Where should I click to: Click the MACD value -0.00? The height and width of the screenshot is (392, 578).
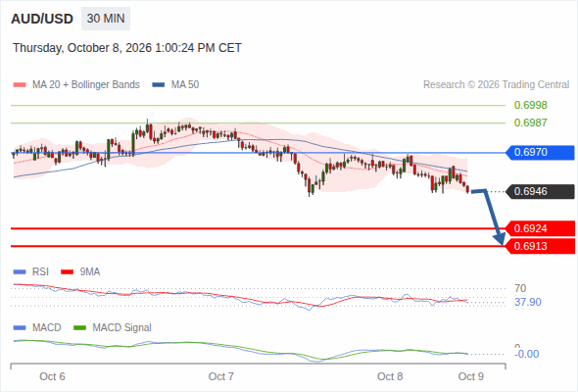[x=526, y=354]
